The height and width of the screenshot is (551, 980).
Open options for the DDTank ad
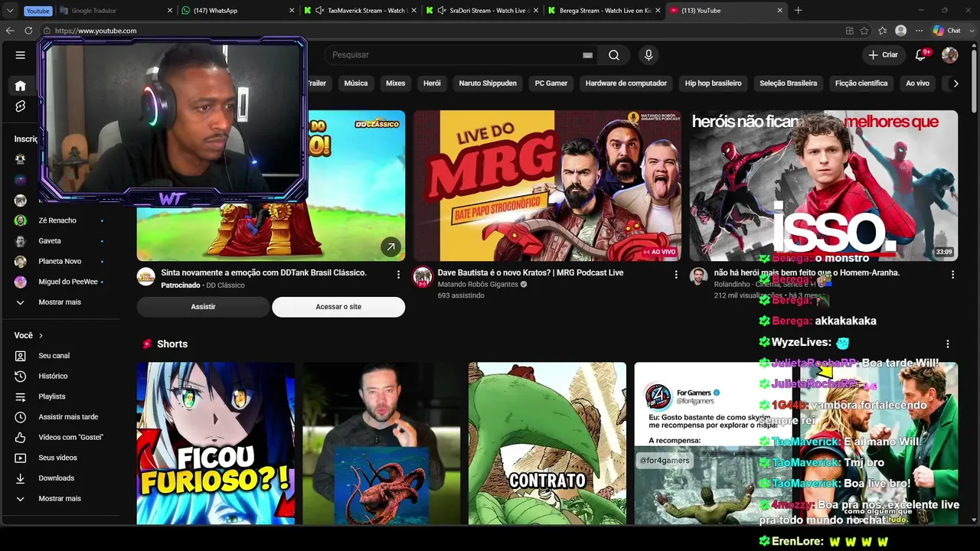(398, 274)
